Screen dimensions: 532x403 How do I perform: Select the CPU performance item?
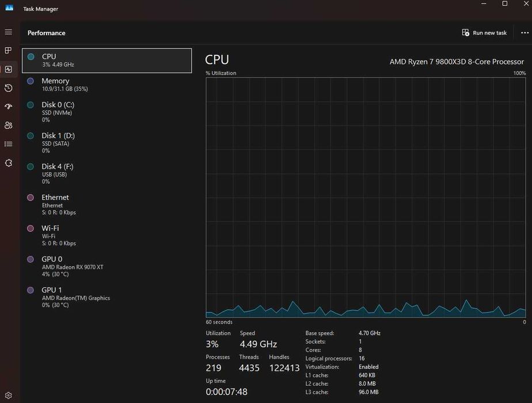click(107, 60)
